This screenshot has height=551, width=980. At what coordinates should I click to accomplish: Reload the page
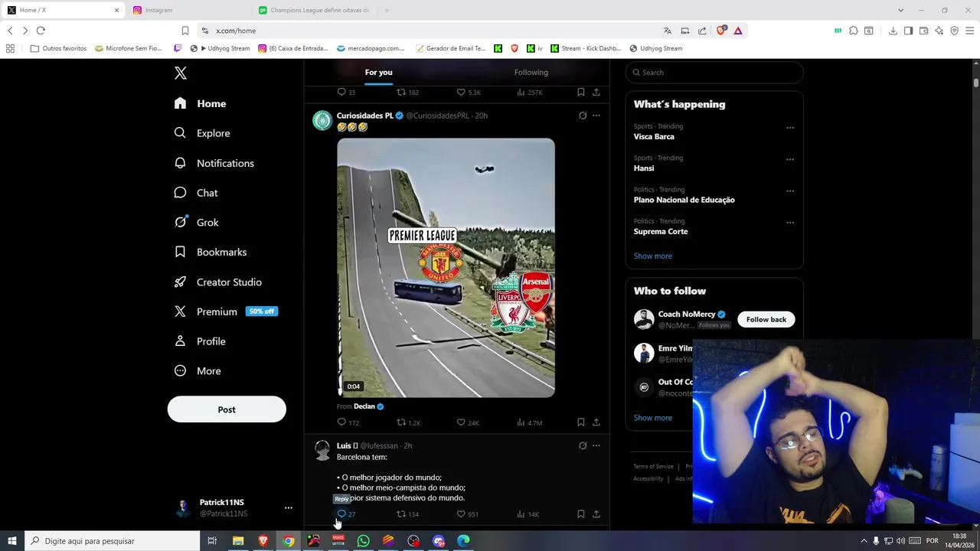tap(41, 31)
